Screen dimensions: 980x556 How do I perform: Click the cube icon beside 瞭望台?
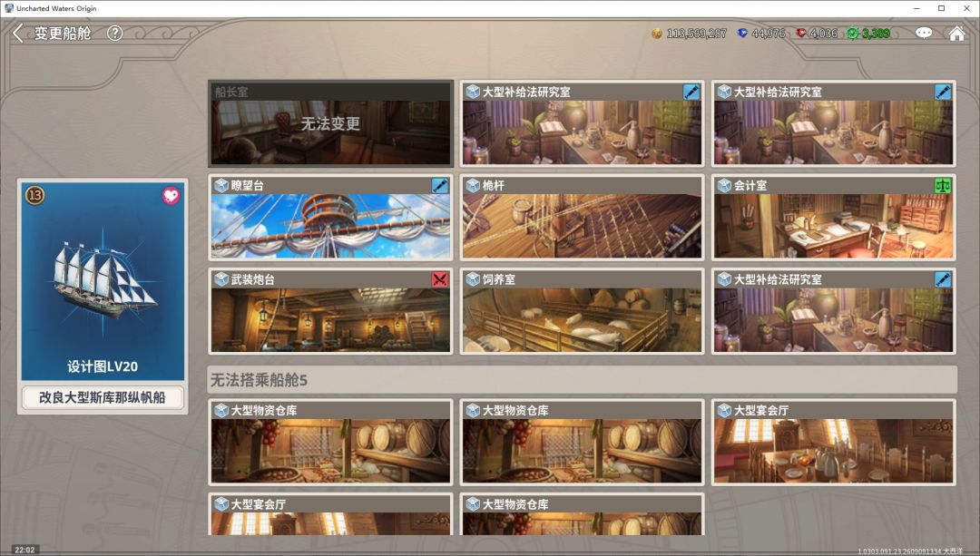pos(221,186)
